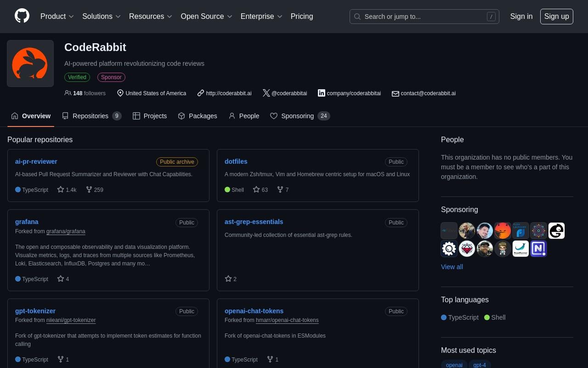Viewport: 588px width, 368px height.
Task: Switch to the Projects tab
Action: coord(150,116)
